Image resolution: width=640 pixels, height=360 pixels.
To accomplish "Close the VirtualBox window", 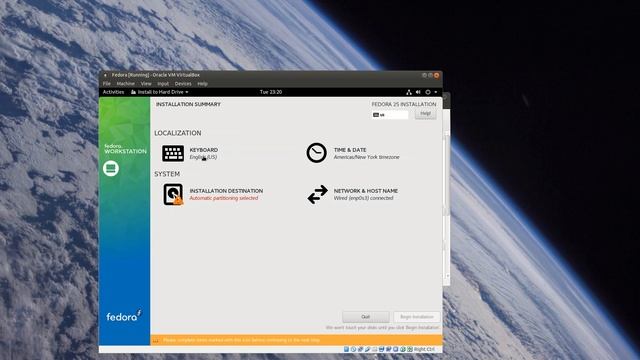I will [x=436, y=75].
